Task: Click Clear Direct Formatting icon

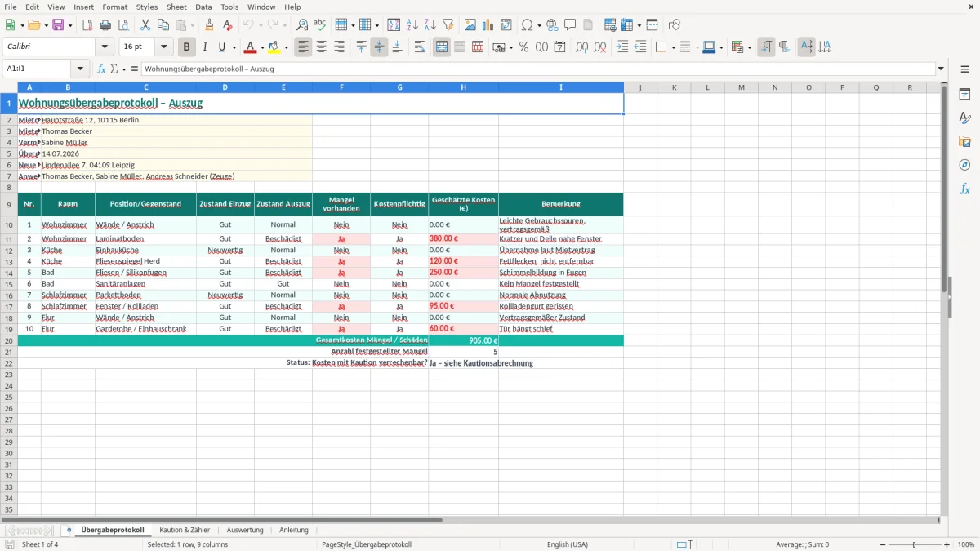Action: 228,25
